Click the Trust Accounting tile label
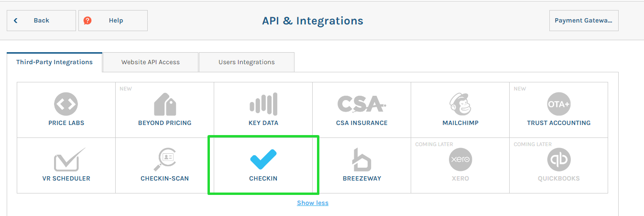This screenshot has width=644, height=216. 558,123
